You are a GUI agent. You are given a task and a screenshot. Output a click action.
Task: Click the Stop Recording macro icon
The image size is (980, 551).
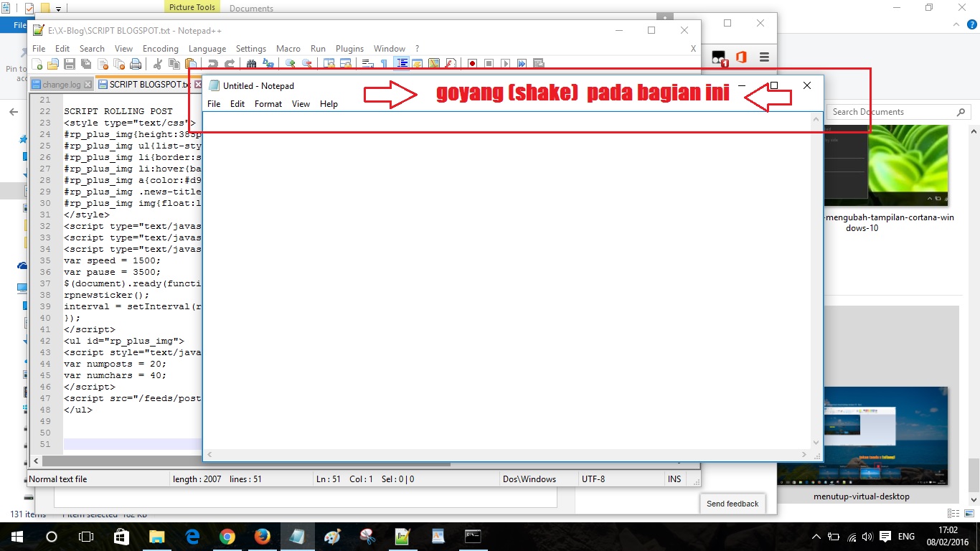point(489,64)
